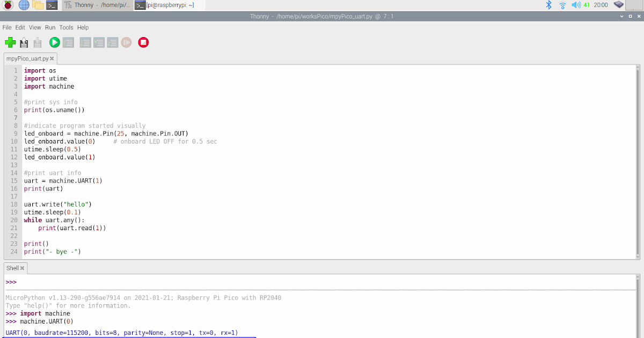This screenshot has height=338, width=644.
Task: Open the raspberry menu in taskbar
Action: click(8, 5)
